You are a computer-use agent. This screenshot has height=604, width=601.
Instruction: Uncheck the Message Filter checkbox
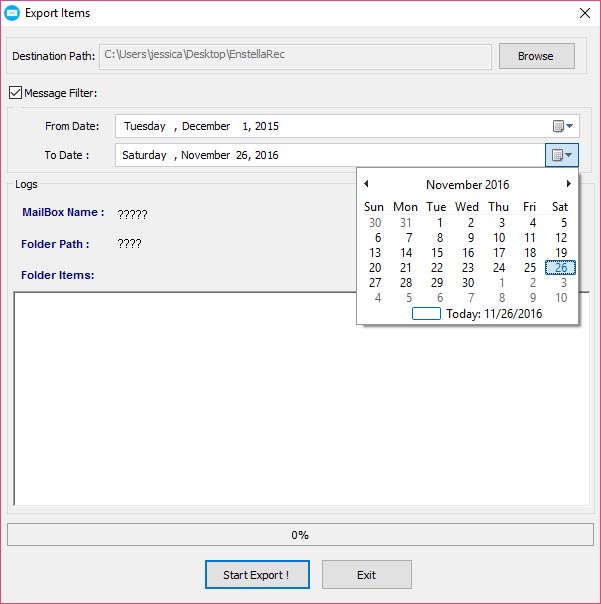click(15, 94)
